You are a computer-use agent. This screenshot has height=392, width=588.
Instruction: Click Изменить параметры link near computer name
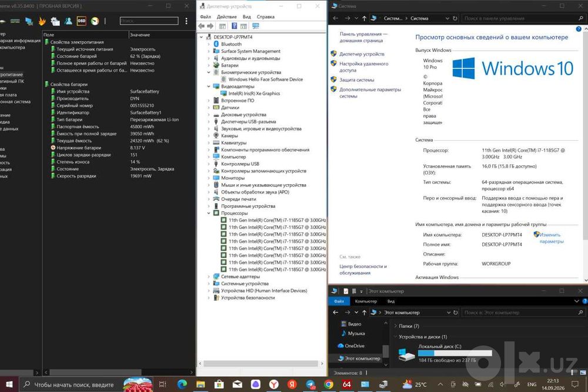[x=551, y=238]
